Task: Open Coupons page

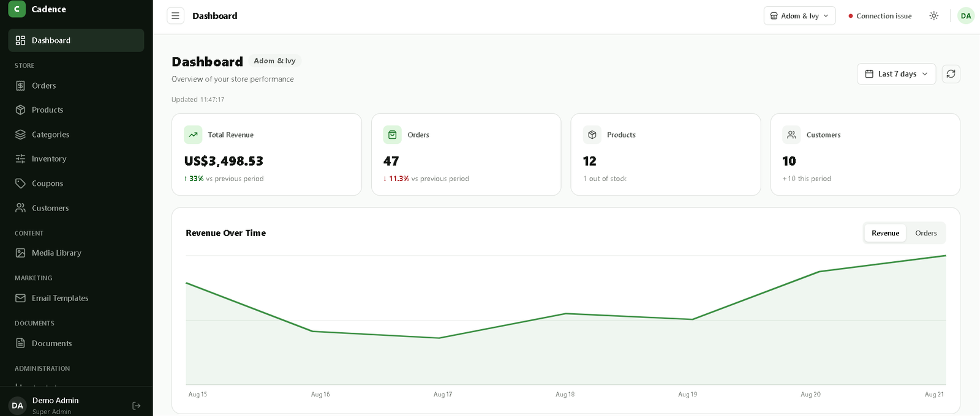Action: [76, 184]
